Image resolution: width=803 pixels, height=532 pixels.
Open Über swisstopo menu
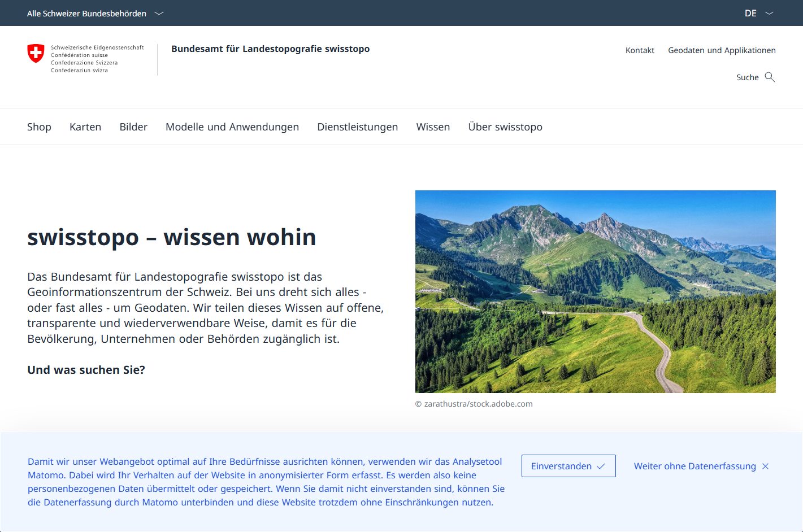click(505, 127)
